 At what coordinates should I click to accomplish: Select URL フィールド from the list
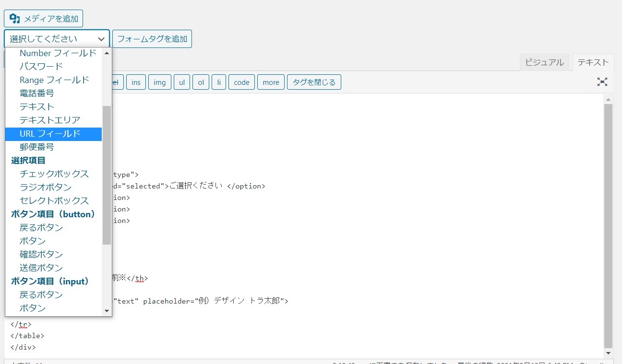coord(50,134)
